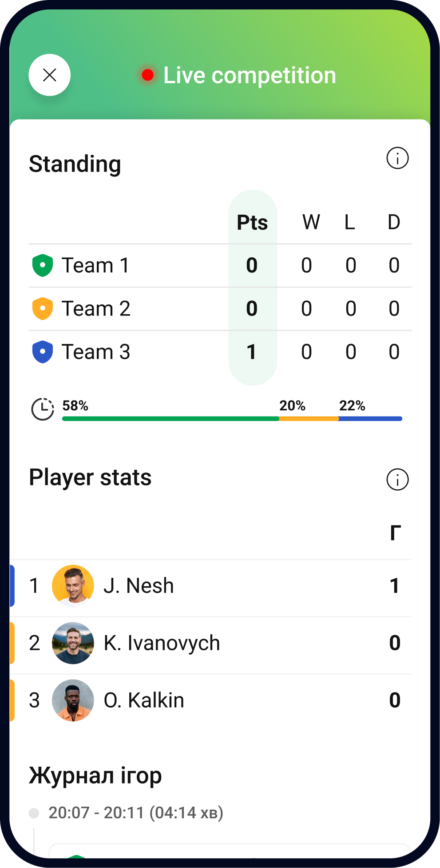Select K. Ivanovych's avatar photo

click(73, 643)
